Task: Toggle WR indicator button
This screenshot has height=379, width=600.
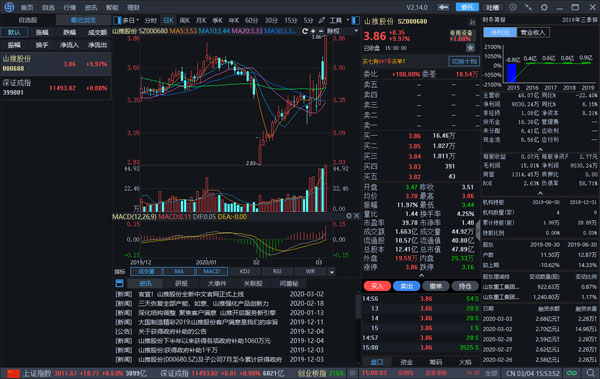Action: [310, 271]
